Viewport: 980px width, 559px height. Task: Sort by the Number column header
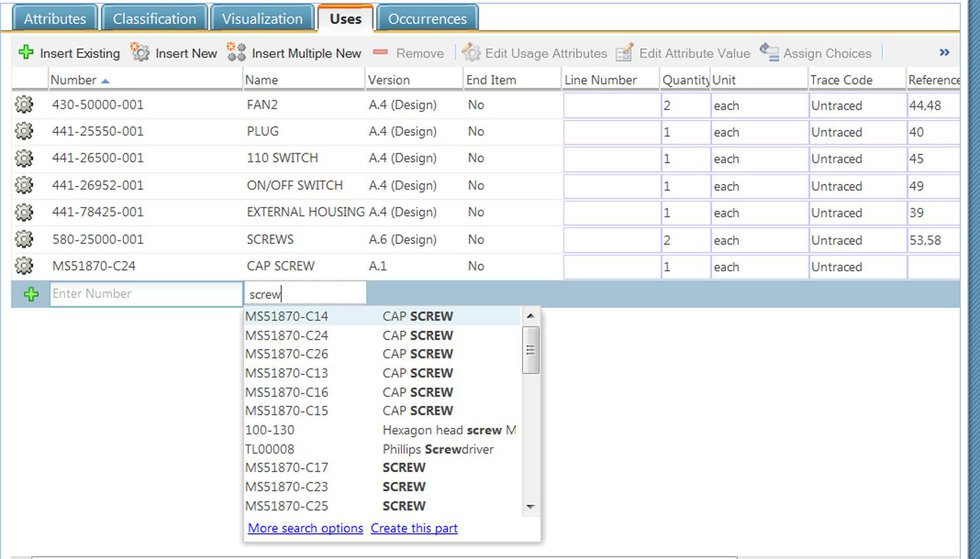pyautogui.click(x=74, y=80)
